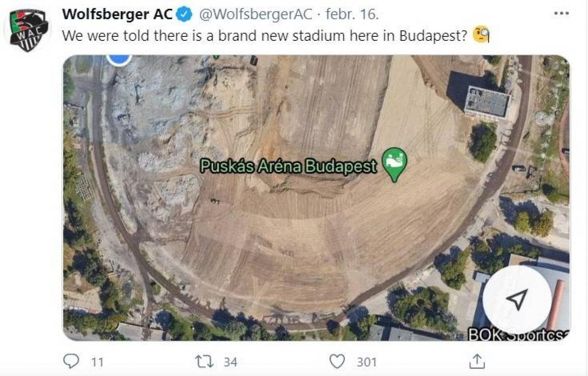Image resolution: width=588 pixels, height=376 pixels.
Task: Click the 34 retweets count
Action: pos(230,362)
